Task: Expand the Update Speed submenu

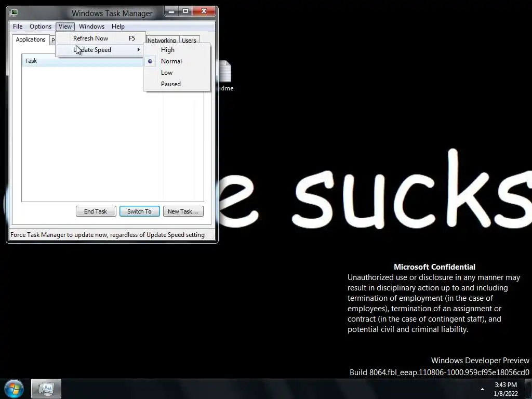Action: [x=101, y=50]
